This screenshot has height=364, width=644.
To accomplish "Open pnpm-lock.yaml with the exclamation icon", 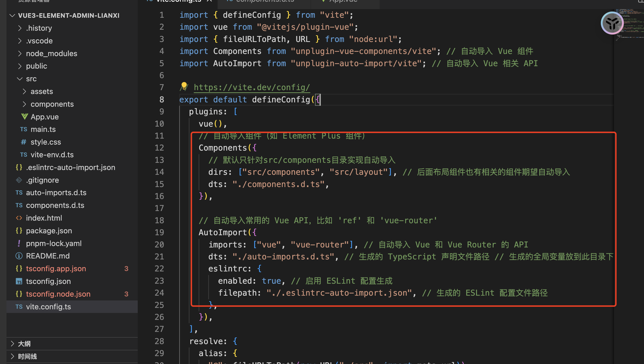I will (x=54, y=243).
